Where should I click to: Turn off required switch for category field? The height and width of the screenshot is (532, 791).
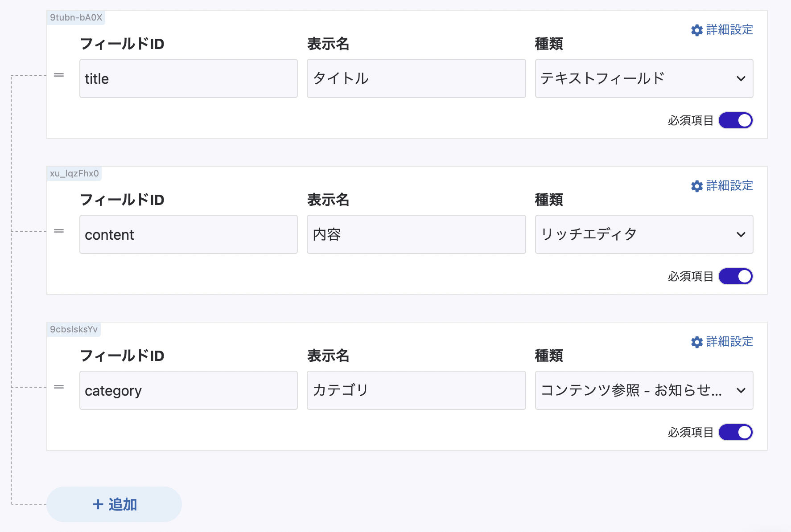(735, 432)
